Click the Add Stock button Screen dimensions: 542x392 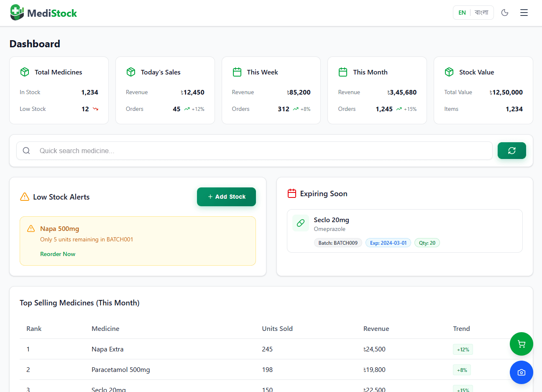coord(226,197)
